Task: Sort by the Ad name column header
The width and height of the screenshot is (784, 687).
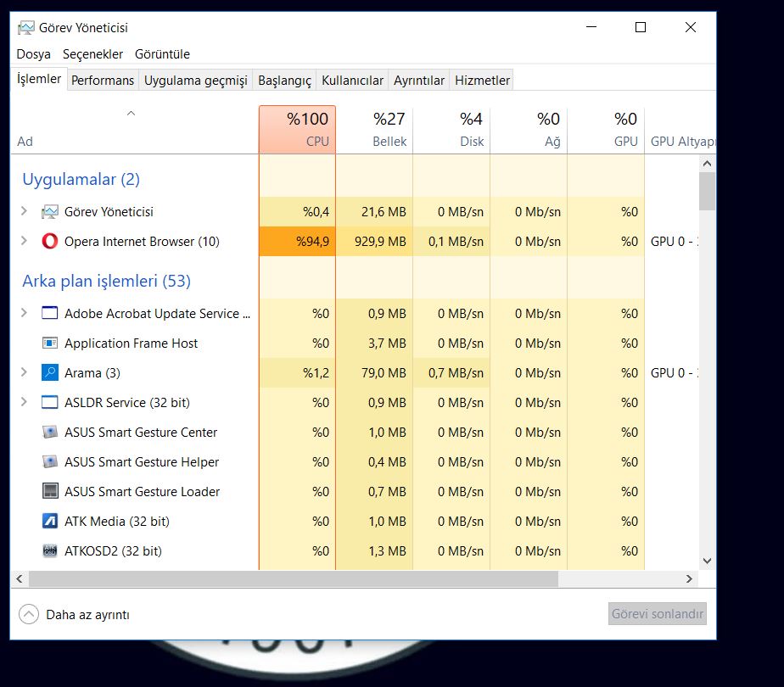Action: tap(134, 130)
